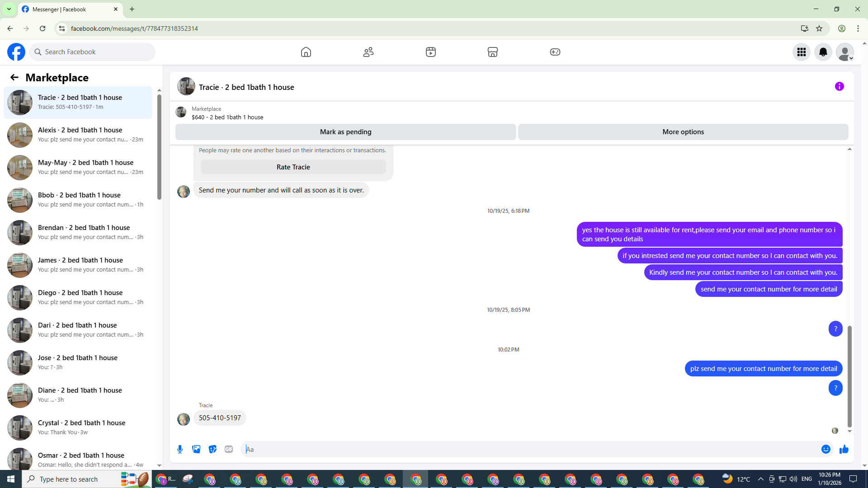Send a thumbs-up like
The image size is (868, 488).
(844, 449)
